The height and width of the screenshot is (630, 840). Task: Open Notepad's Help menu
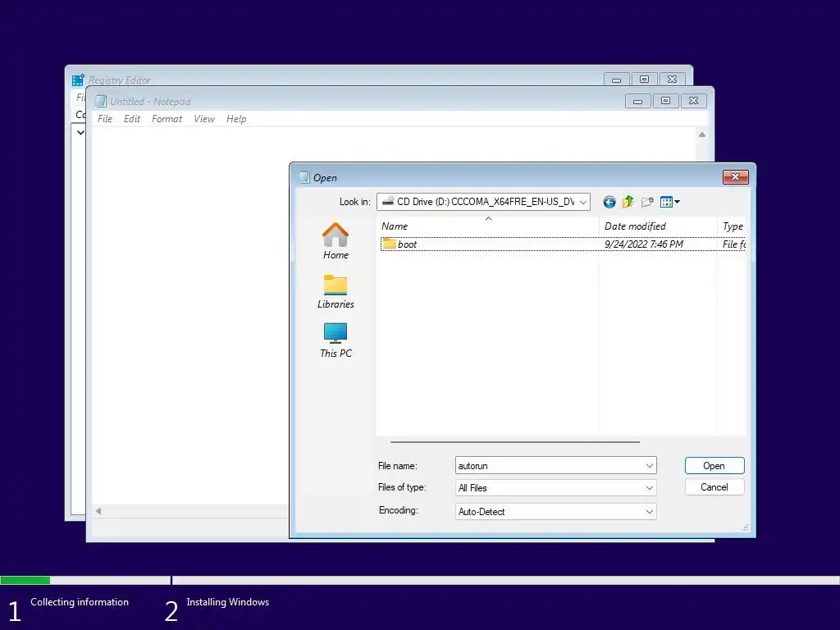(236, 119)
